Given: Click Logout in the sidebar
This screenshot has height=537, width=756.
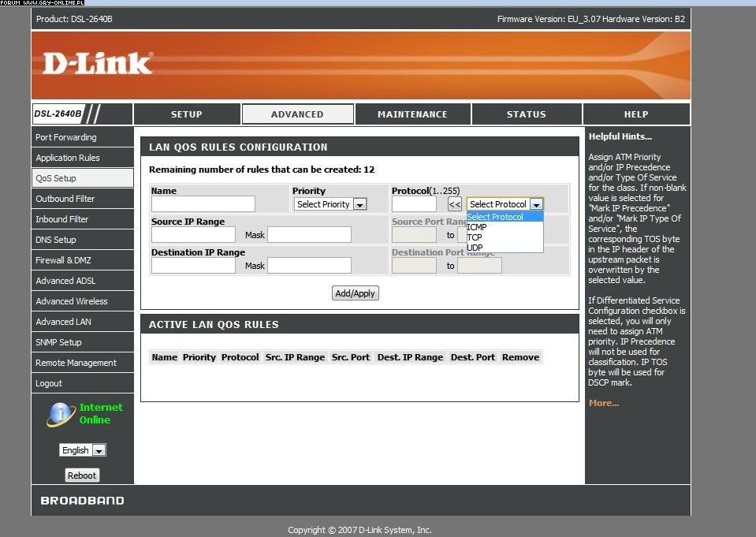Looking at the screenshot, I should point(83,383).
